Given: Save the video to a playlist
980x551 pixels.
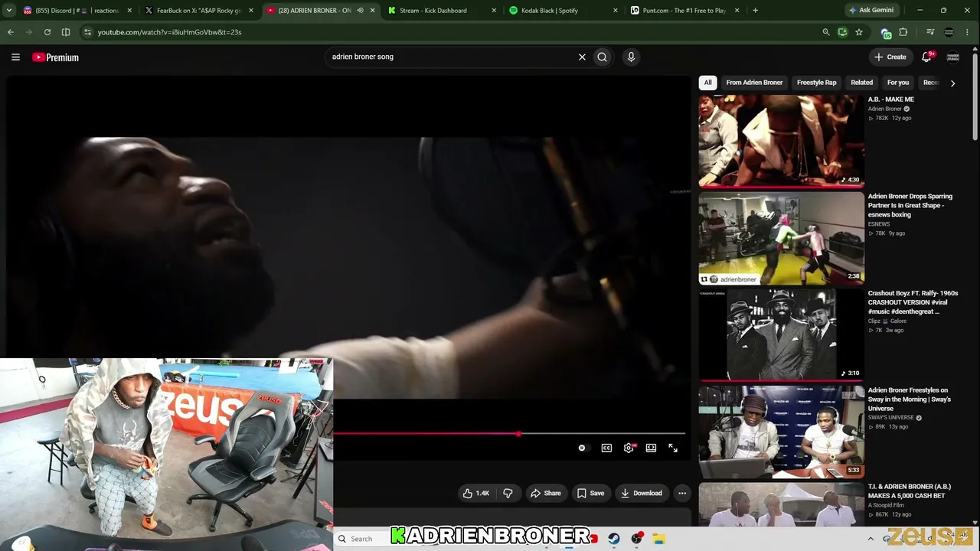Looking at the screenshot, I should (590, 494).
